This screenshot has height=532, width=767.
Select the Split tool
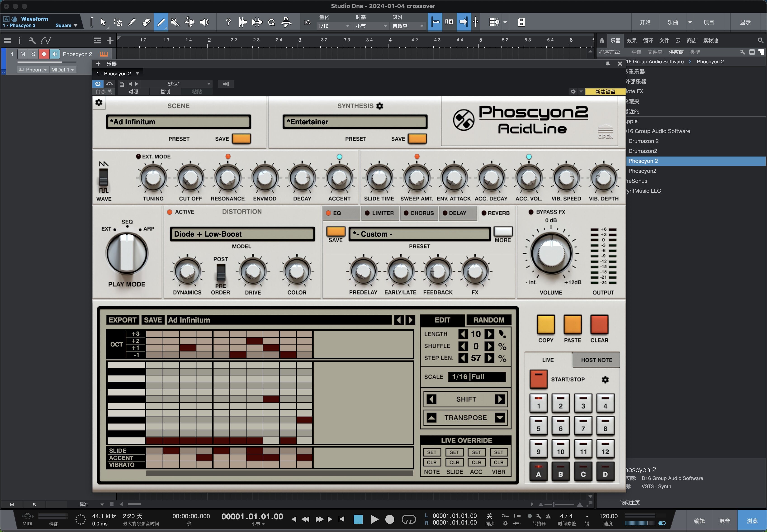[x=132, y=22]
